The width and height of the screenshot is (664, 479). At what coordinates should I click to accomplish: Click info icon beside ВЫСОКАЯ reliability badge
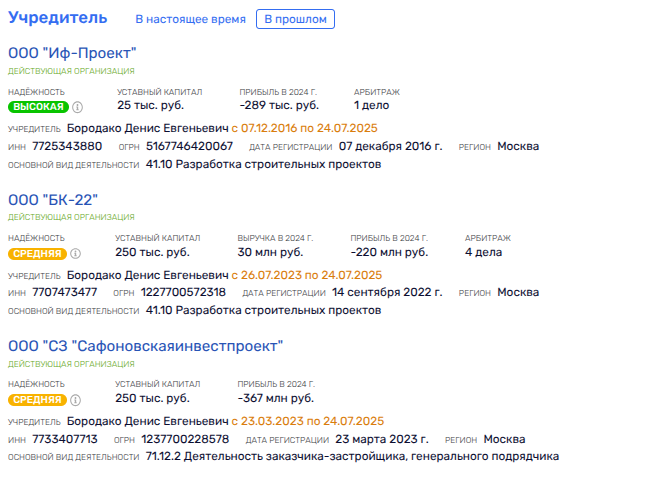pyautogui.click(x=77, y=107)
